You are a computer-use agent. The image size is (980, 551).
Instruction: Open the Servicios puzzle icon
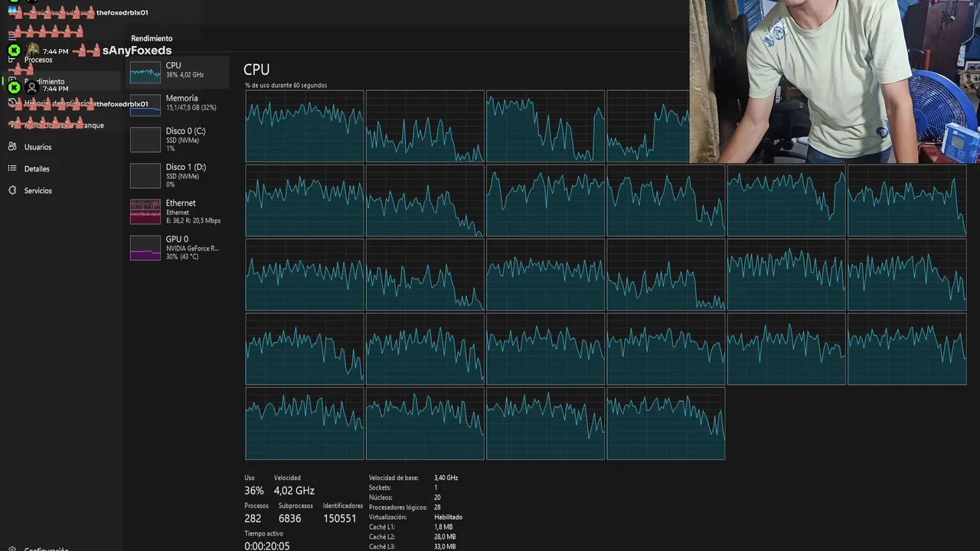tap(12, 190)
